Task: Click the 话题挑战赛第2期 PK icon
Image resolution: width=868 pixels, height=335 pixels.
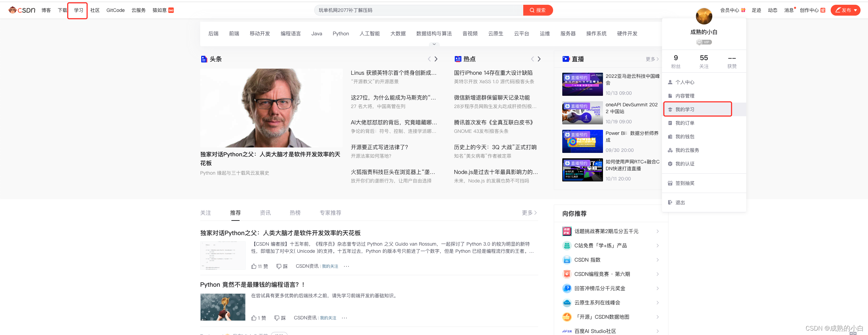Action: click(567, 231)
